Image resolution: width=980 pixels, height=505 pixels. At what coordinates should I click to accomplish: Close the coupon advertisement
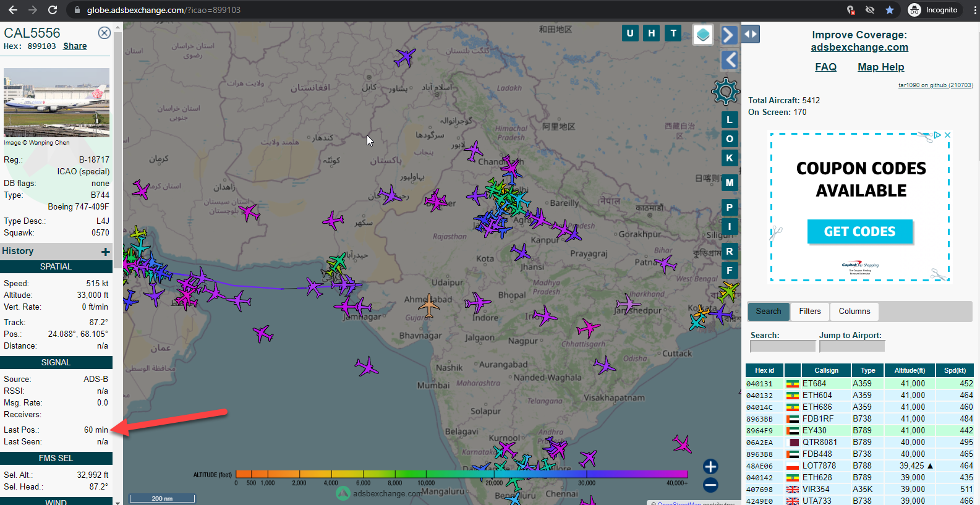(947, 135)
